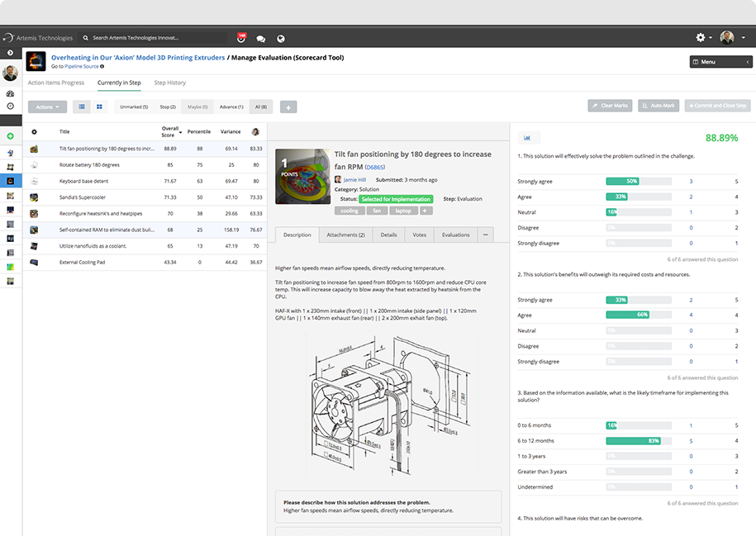Screen dimensions: 756x536
Task: Switch to the list view icon
Action: coord(83,107)
